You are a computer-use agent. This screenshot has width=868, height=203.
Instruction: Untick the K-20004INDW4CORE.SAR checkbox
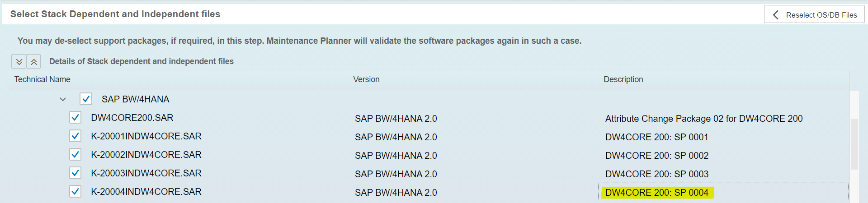[75, 192]
